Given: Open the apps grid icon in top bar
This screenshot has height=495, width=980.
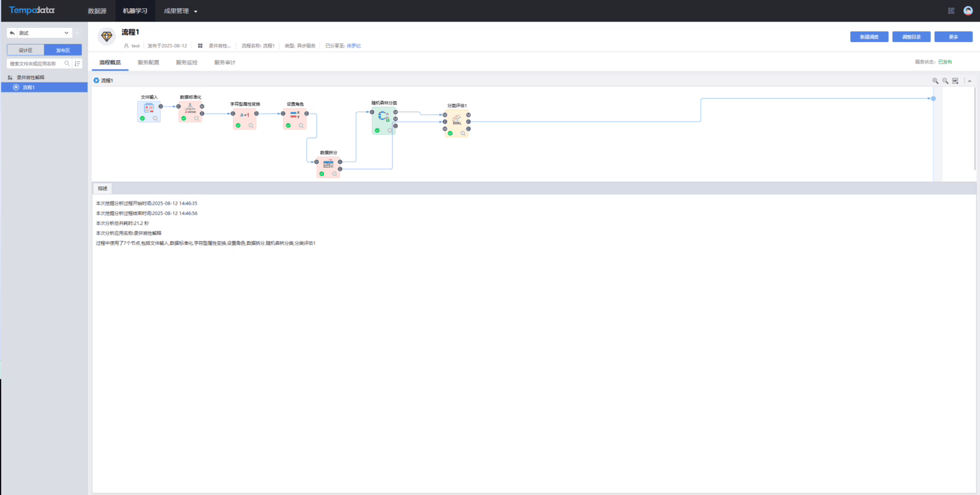Looking at the screenshot, I should coord(951,11).
